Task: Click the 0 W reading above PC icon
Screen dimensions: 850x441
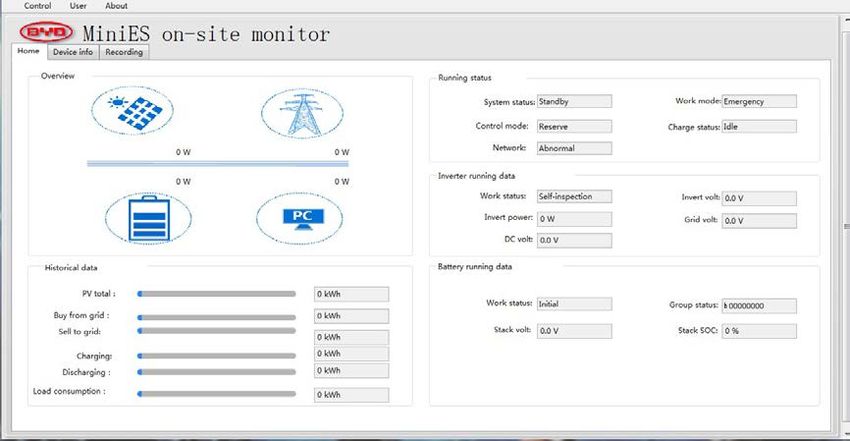Action: 342,181
